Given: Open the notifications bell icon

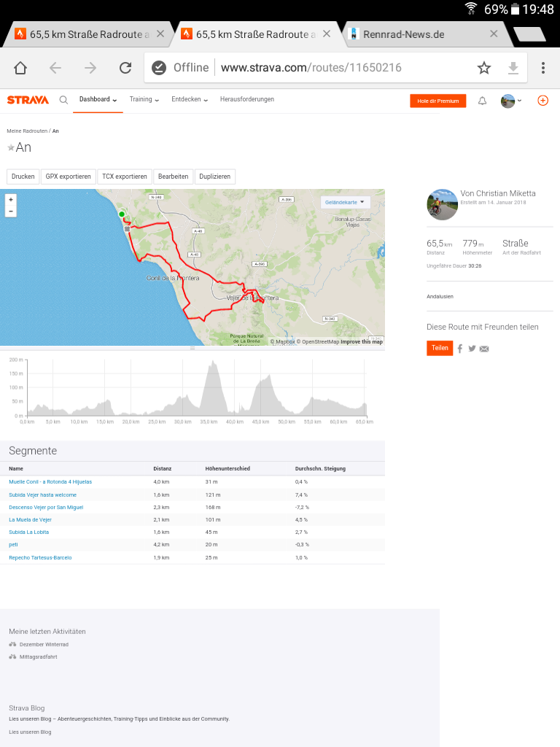Looking at the screenshot, I should coord(482,101).
